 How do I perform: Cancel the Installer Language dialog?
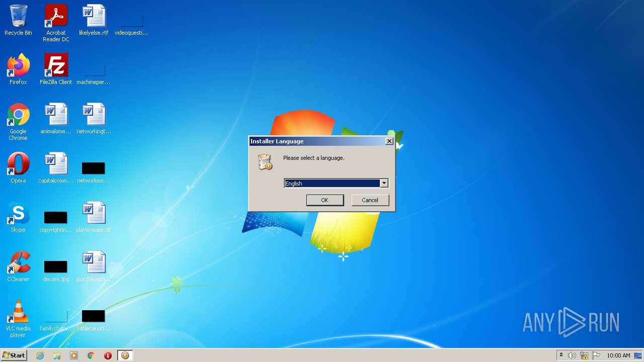click(370, 200)
